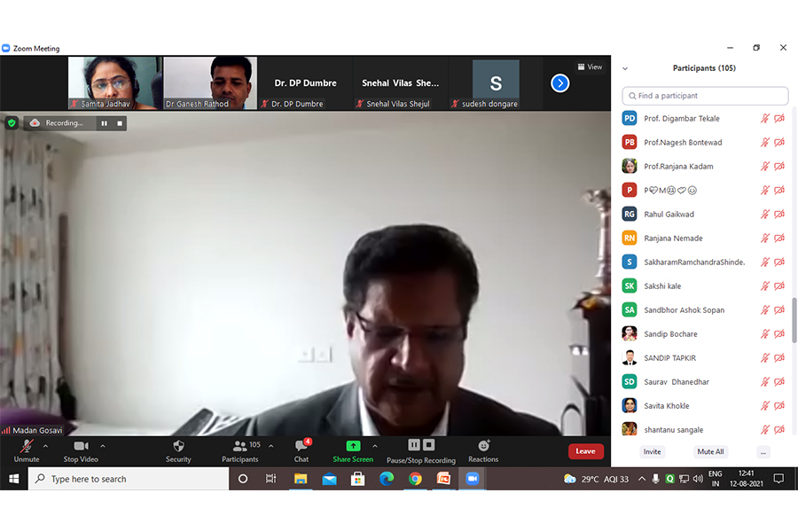Open audio settings chevron next to Unmute
798x532 pixels.
coord(43,446)
